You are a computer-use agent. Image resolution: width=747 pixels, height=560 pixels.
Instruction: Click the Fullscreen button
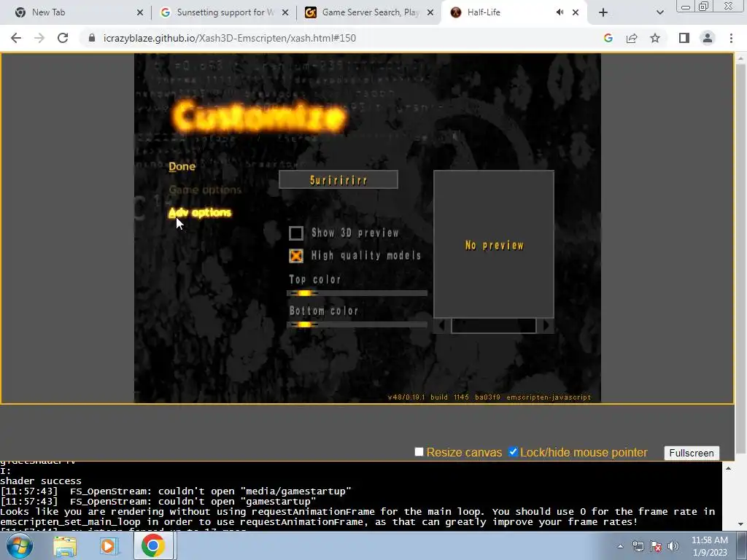click(692, 453)
